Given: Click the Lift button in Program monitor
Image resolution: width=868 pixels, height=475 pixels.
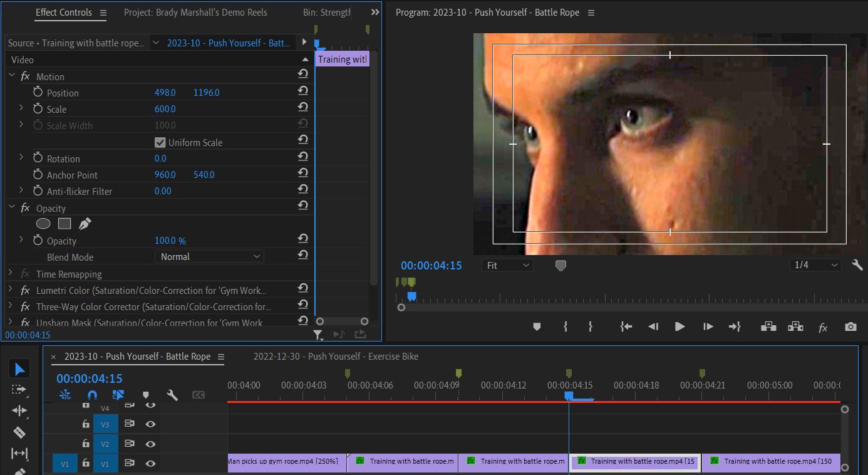Looking at the screenshot, I should pos(768,326).
